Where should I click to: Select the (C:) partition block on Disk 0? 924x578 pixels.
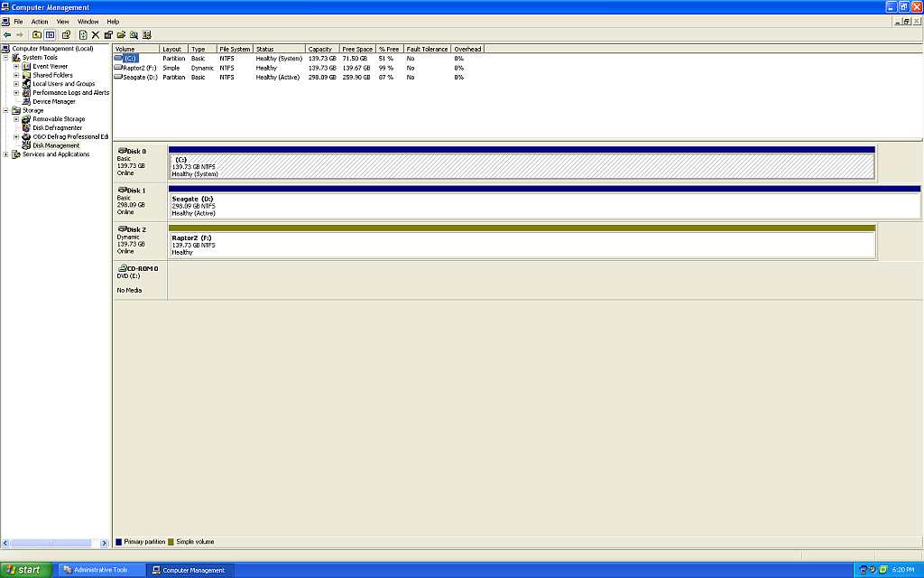pos(522,166)
